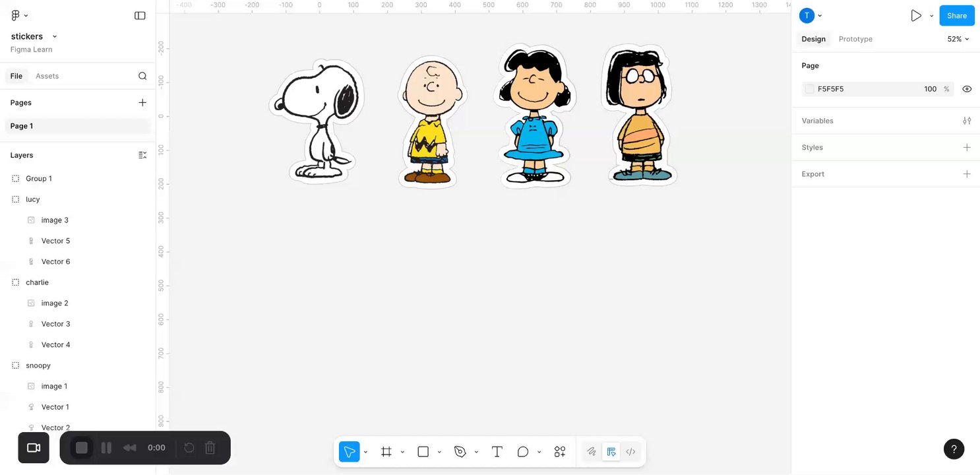Click the Charlie Brown sticker on canvas
980x475 pixels.
pyautogui.click(x=431, y=122)
